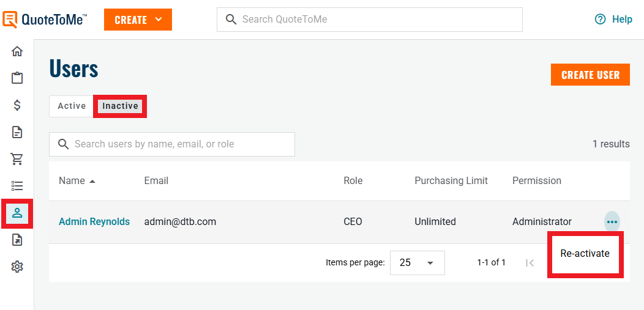Choose Re-activate from the menu

click(x=585, y=253)
